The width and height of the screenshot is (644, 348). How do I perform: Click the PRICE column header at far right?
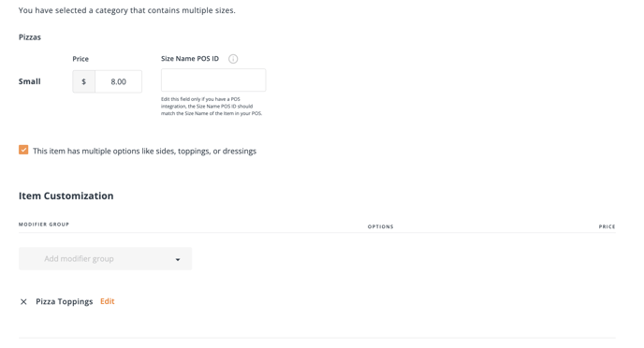point(607,226)
